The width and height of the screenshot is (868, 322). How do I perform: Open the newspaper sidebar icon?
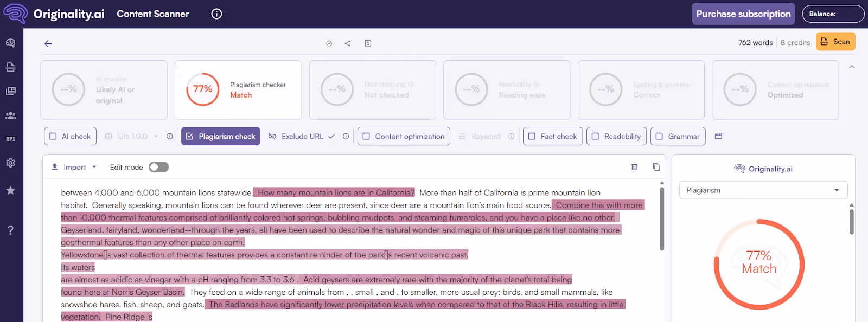tap(10, 91)
